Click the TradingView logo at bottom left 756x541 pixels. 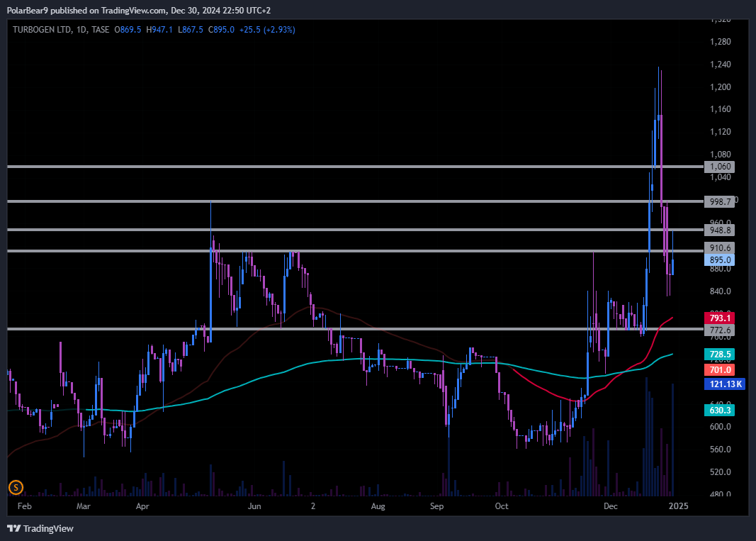(40, 528)
